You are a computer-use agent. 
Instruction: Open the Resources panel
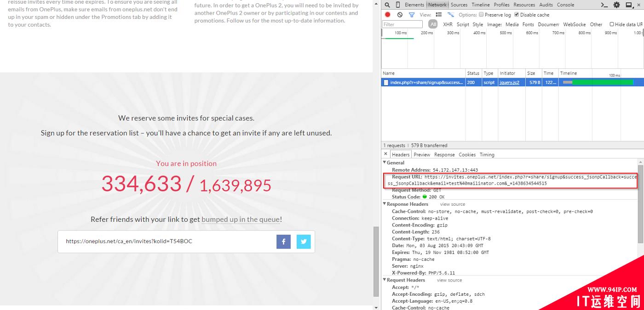tap(524, 5)
